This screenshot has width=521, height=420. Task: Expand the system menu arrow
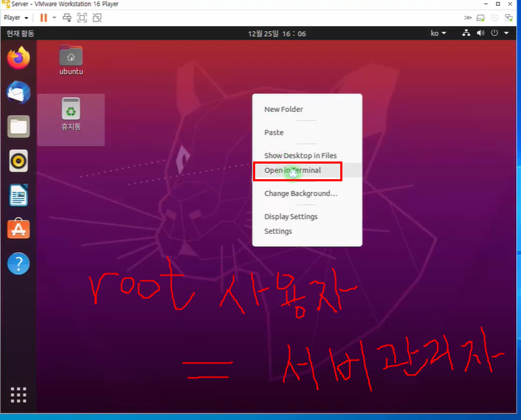click(506, 33)
